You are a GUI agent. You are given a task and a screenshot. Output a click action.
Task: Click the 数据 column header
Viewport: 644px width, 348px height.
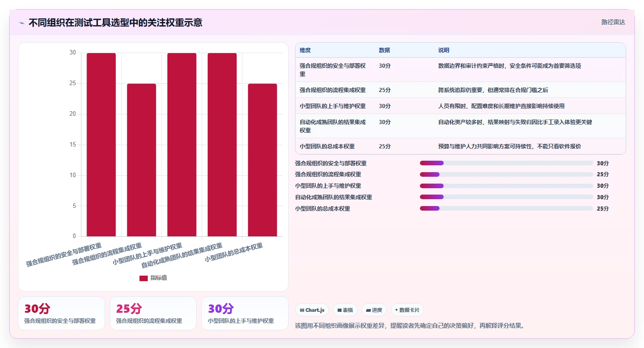384,50
